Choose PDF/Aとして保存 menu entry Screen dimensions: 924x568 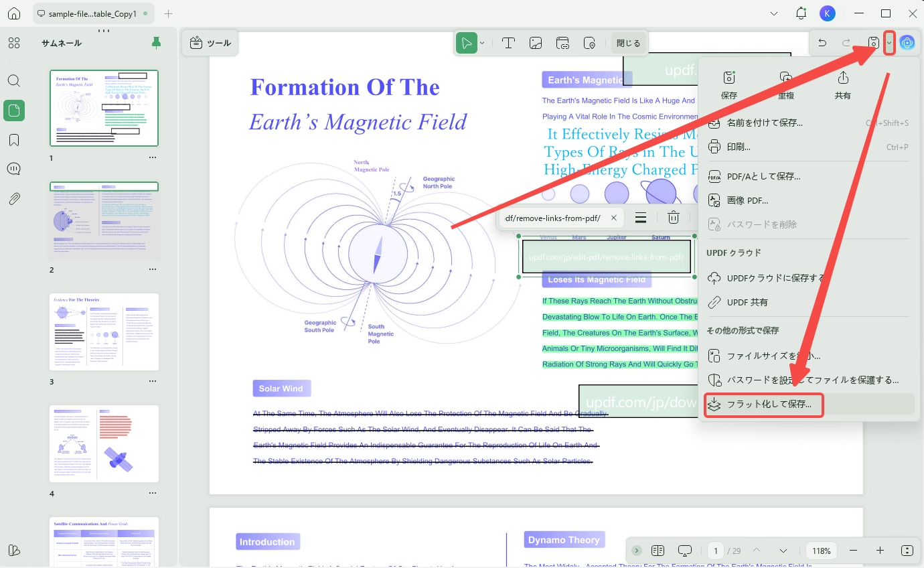[x=764, y=176]
